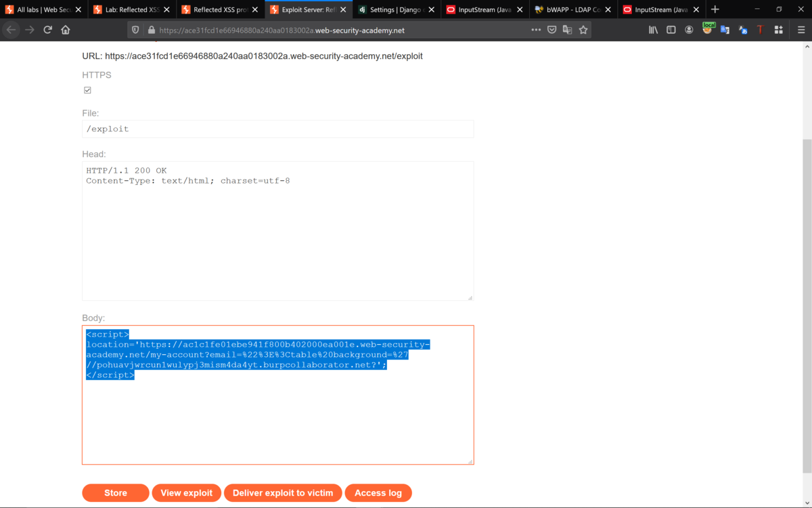Click the closing </script> tag text

[x=110, y=375]
